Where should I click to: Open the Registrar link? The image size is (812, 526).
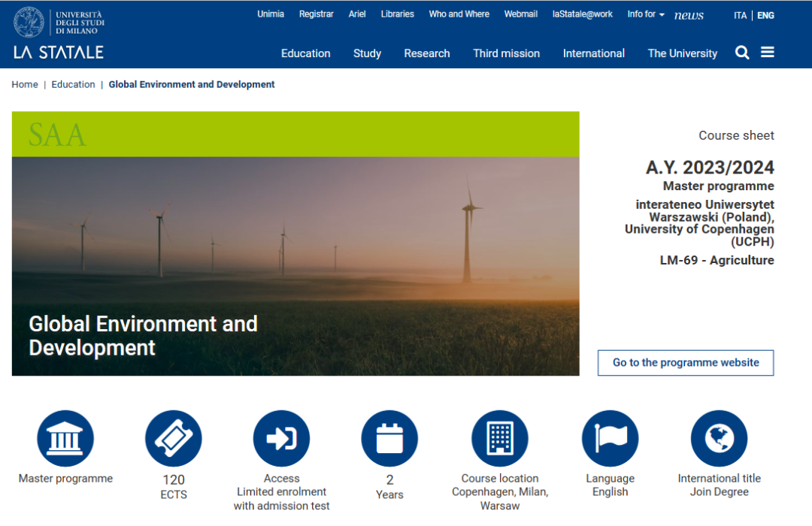(316, 14)
